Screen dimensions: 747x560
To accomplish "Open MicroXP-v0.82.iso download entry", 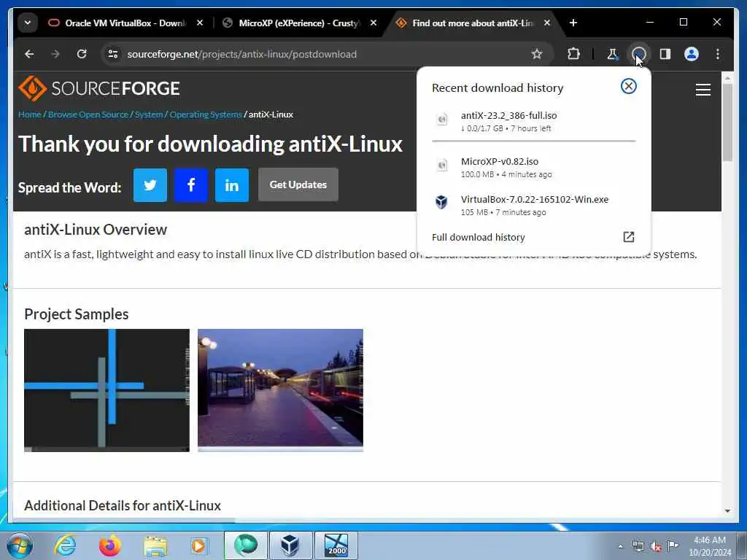I will 533,167.
